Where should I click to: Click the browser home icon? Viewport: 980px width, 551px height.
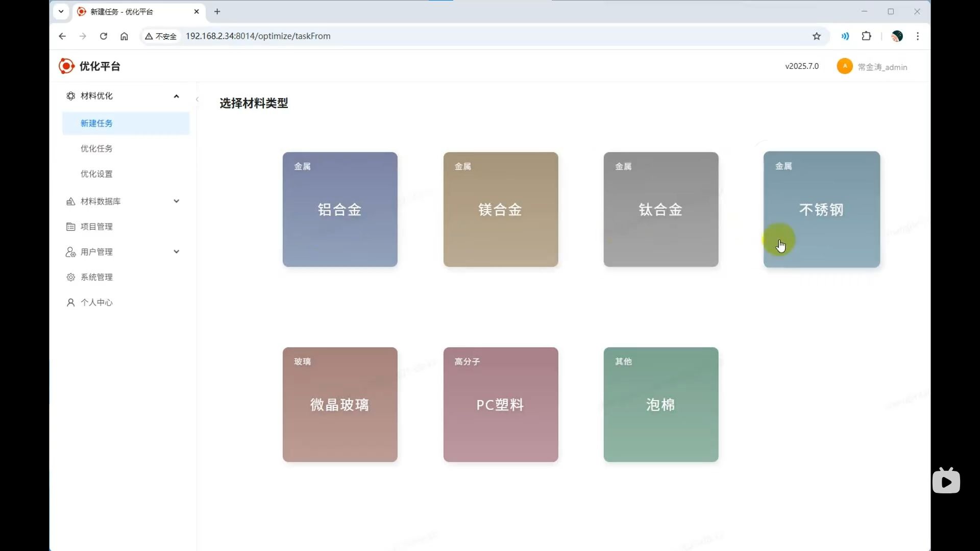click(x=124, y=36)
